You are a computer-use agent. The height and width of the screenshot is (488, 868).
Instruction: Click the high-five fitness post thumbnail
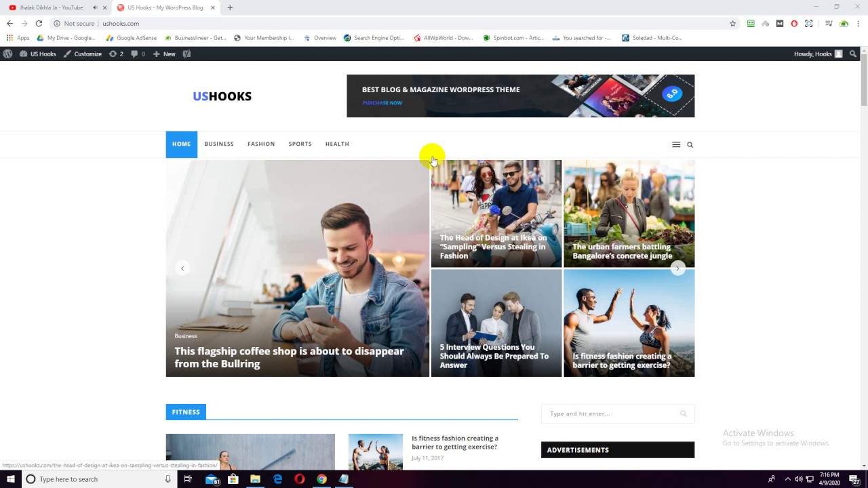376,451
